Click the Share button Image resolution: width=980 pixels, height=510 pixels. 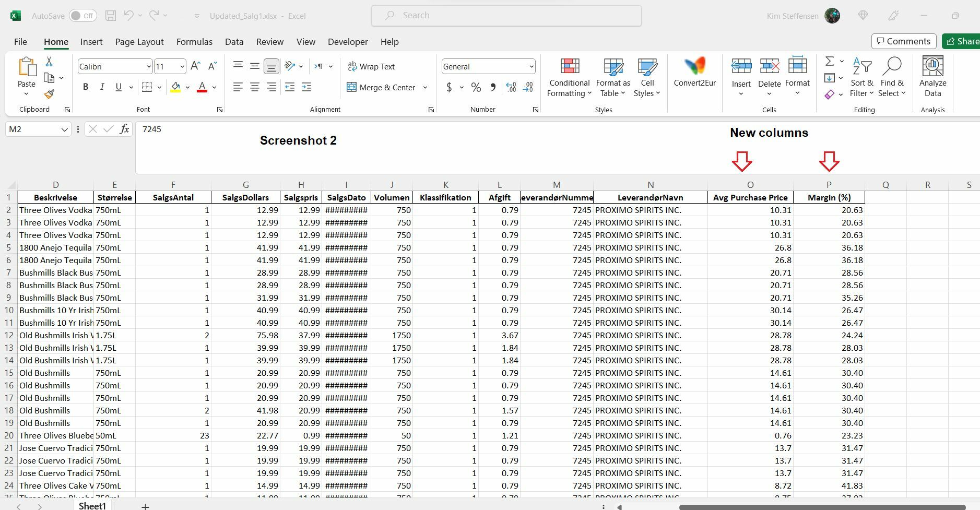point(966,41)
